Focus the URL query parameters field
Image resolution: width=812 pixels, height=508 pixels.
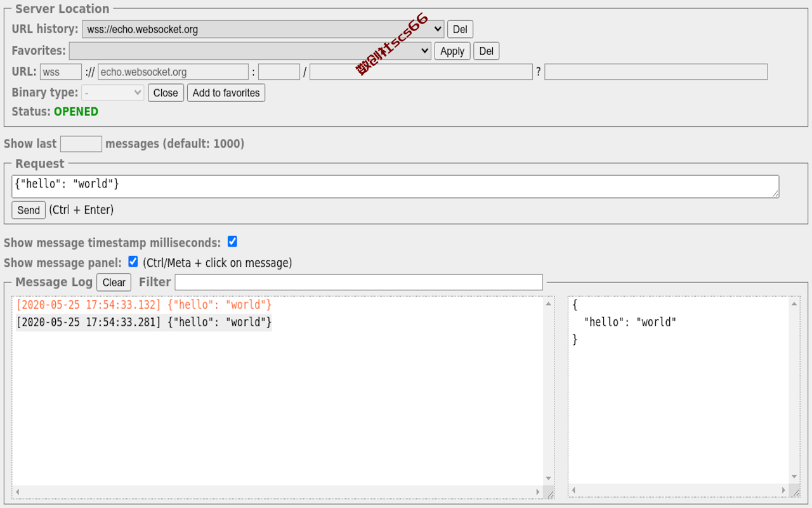(x=656, y=72)
